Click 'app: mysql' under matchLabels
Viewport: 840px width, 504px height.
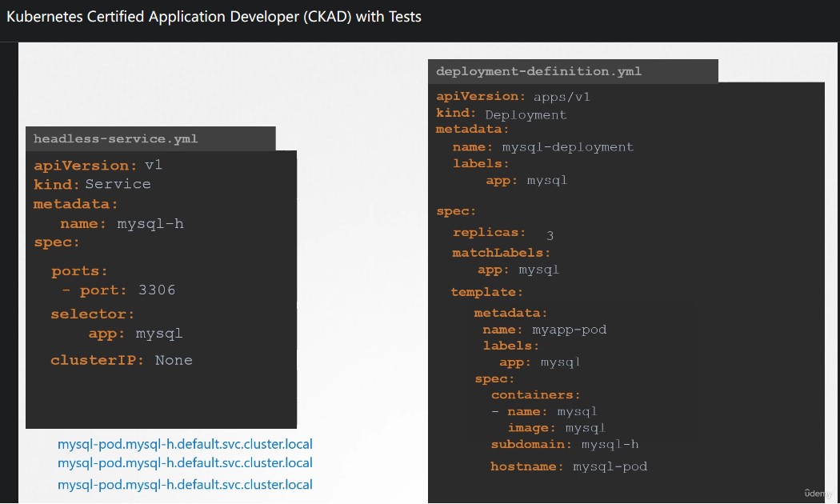pos(518,270)
